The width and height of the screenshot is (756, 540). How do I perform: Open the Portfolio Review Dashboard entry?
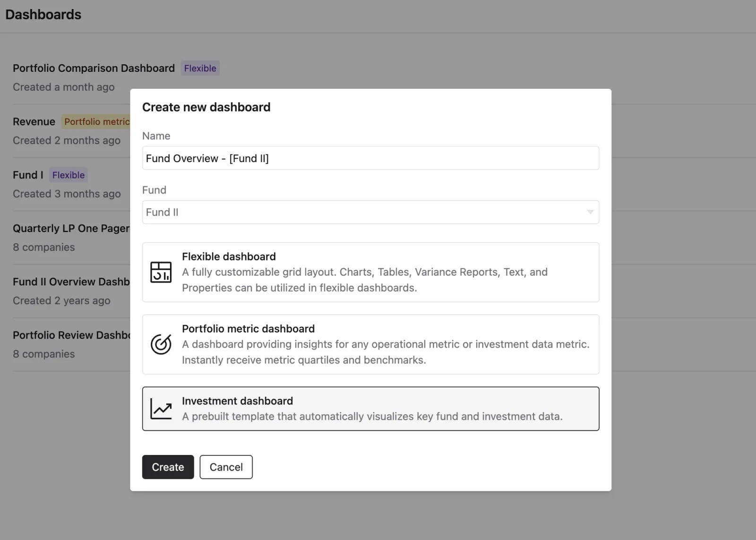[x=71, y=335]
